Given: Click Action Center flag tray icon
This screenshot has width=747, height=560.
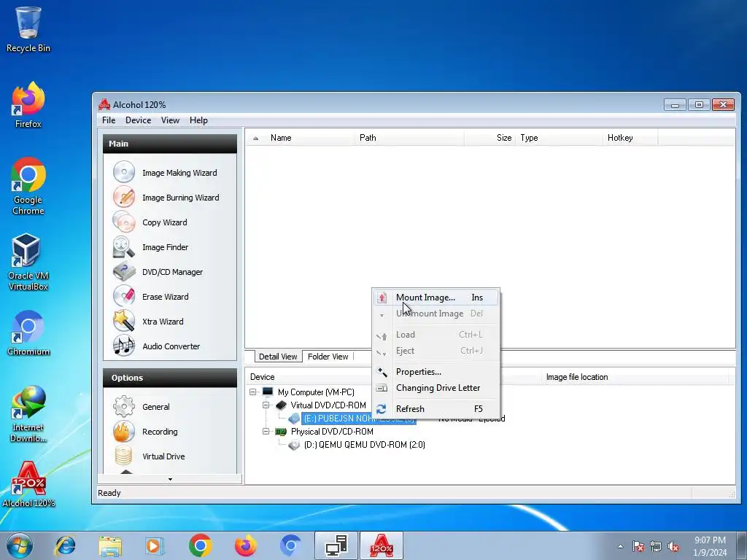Looking at the screenshot, I should pos(638,546).
